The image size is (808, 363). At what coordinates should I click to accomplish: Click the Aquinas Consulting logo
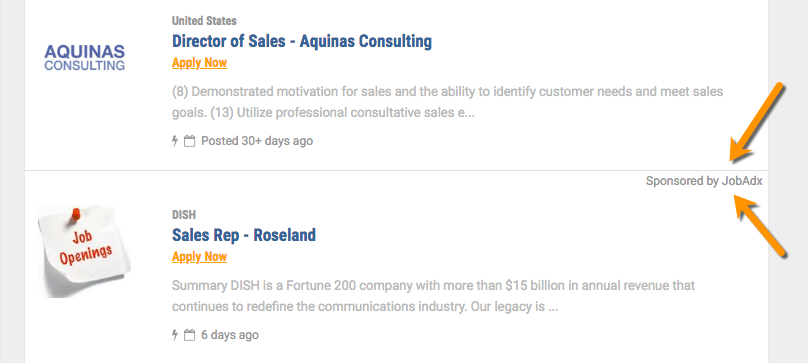click(85, 57)
